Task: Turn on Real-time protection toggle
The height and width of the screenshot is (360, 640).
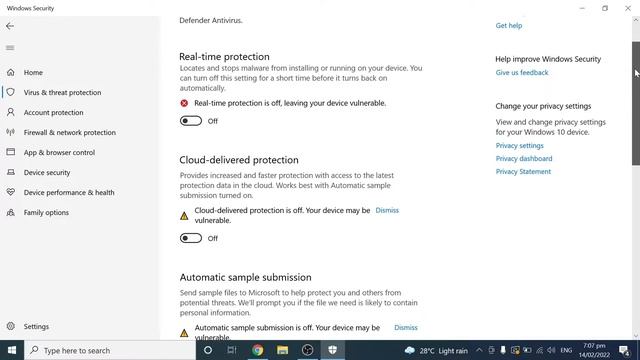Action: [191, 121]
